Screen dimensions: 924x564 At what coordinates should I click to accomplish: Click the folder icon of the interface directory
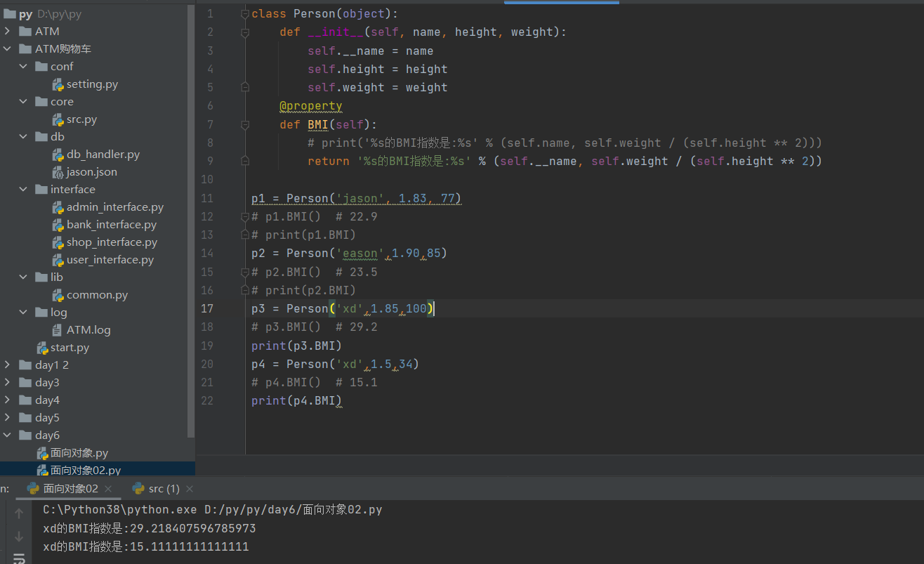click(42, 190)
